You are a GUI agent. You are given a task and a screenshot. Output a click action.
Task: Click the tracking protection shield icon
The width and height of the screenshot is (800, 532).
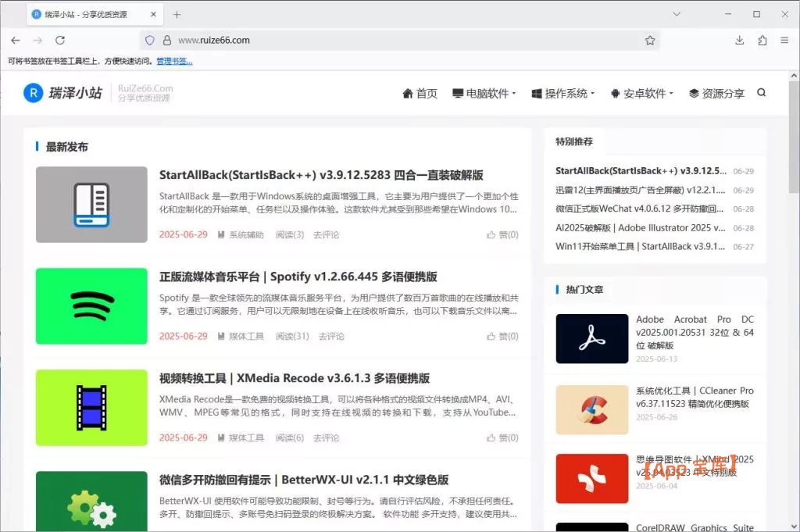(x=148, y=40)
